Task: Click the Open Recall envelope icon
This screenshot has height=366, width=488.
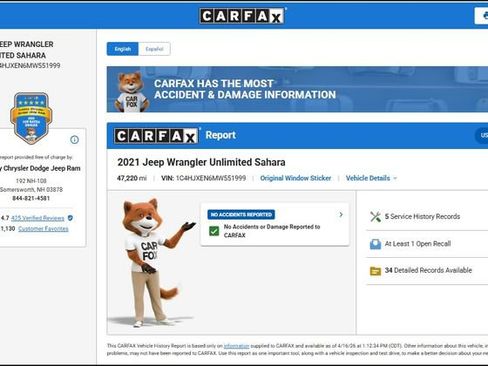Action: [376, 244]
